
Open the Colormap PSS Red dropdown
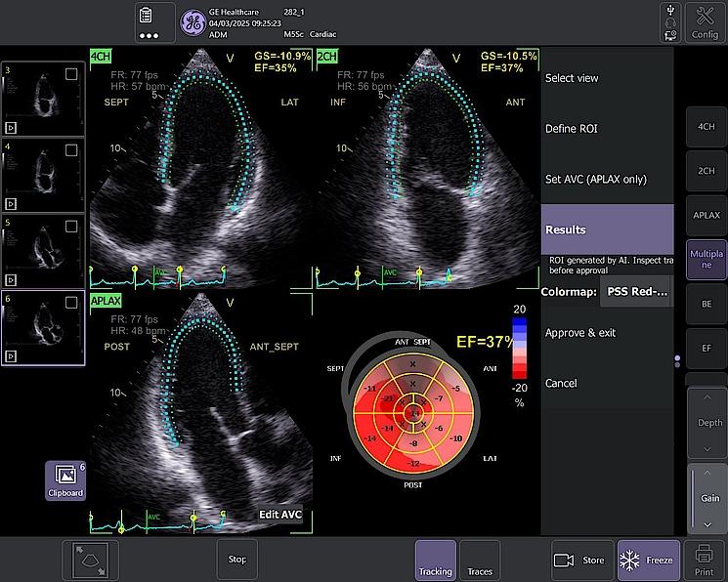click(636, 291)
